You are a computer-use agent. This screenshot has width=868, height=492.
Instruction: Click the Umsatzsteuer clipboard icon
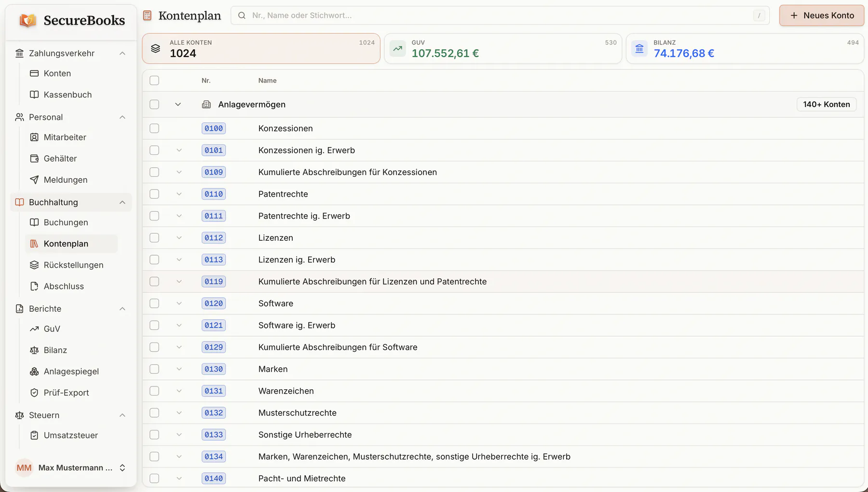(x=34, y=435)
